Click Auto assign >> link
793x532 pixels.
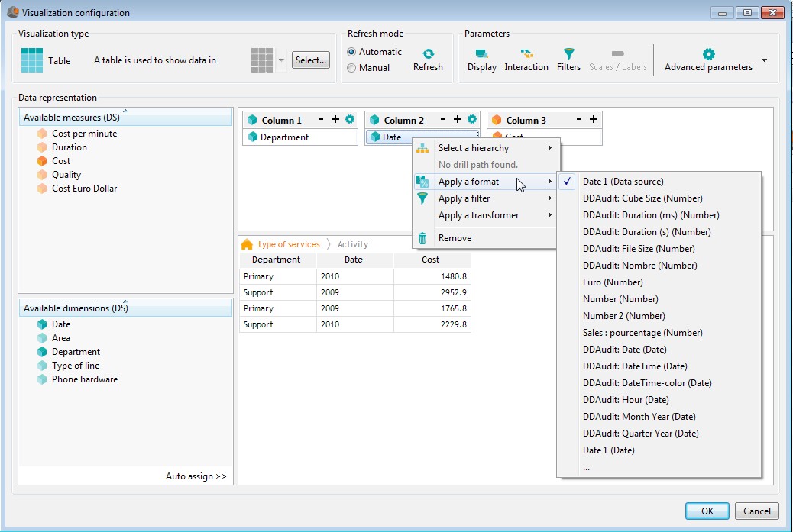[x=196, y=476]
